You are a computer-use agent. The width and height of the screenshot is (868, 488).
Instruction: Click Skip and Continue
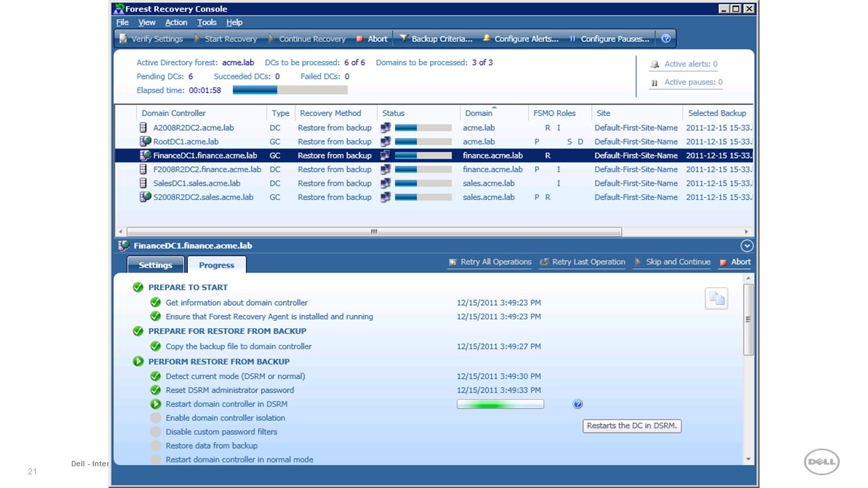(x=673, y=262)
